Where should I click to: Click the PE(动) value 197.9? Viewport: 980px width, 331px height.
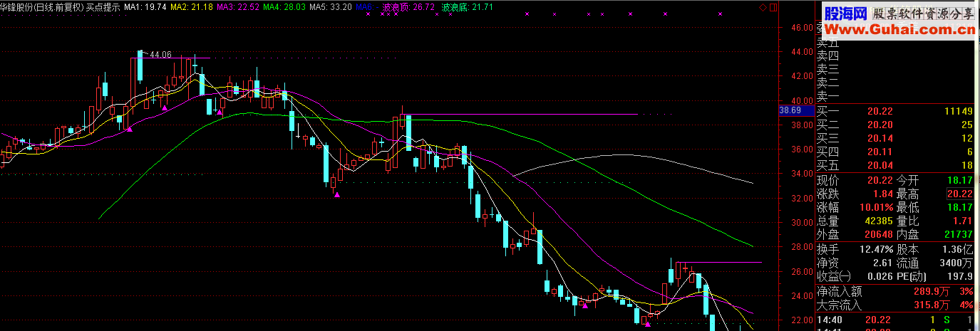tap(959, 276)
